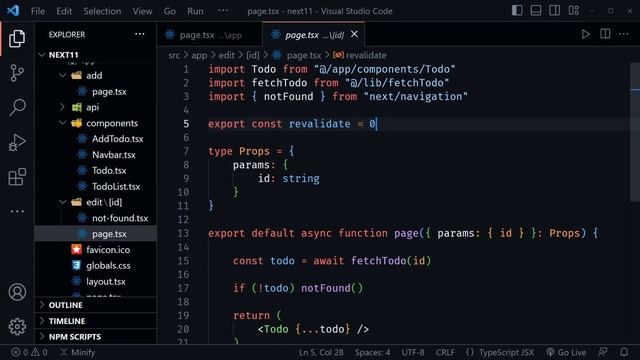Open notifications bell icon

624,352
